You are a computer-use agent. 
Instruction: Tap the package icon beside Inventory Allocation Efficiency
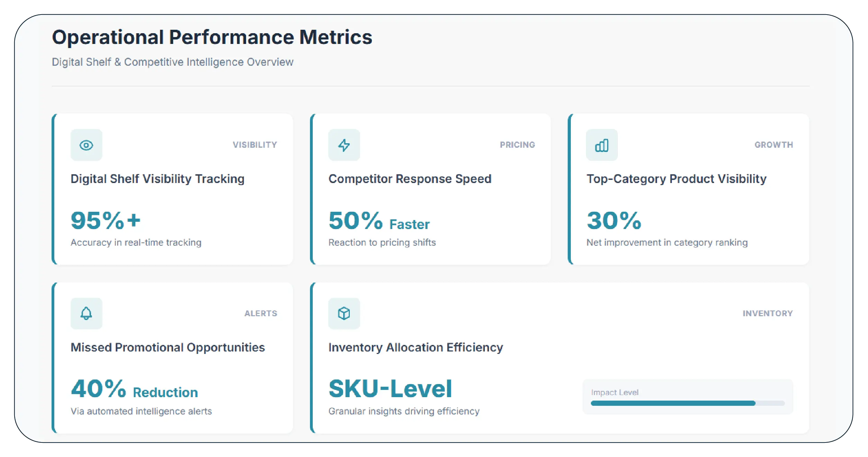(x=345, y=313)
